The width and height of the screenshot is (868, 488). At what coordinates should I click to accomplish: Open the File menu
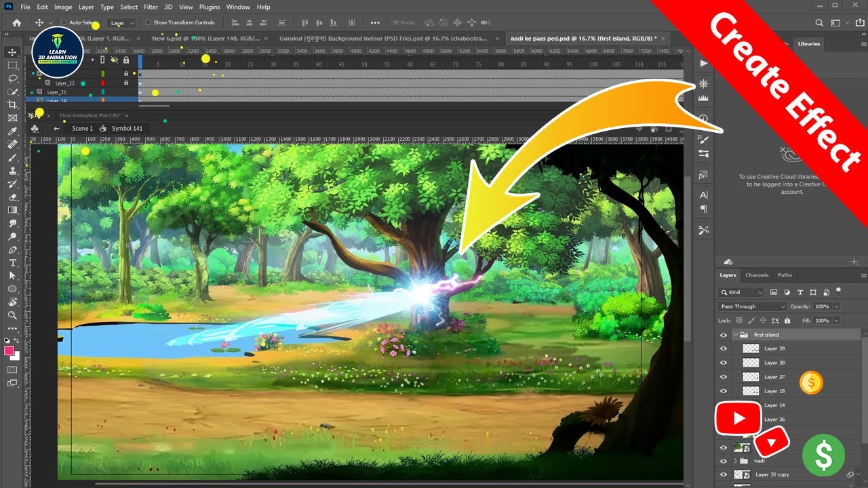coord(25,7)
